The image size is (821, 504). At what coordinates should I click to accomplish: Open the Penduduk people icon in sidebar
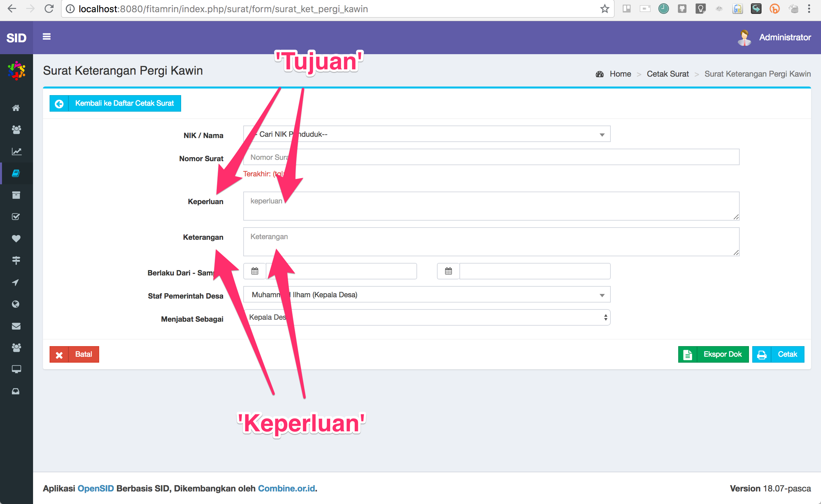click(x=16, y=130)
